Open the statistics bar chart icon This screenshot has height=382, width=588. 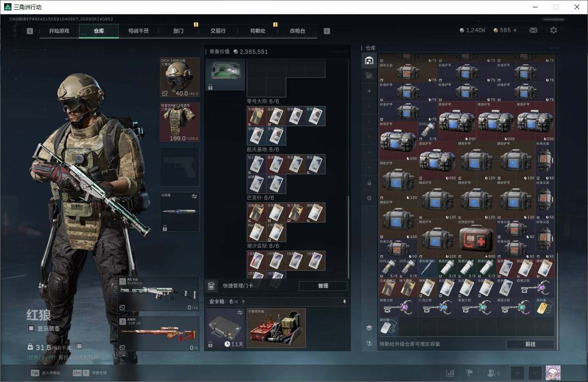(450, 373)
